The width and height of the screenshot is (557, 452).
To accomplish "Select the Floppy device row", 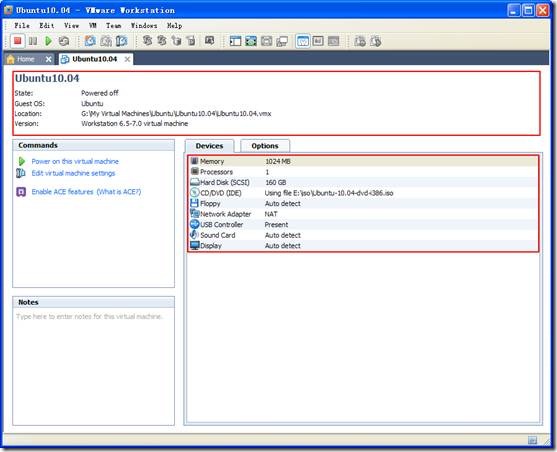I will [x=363, y=204].
